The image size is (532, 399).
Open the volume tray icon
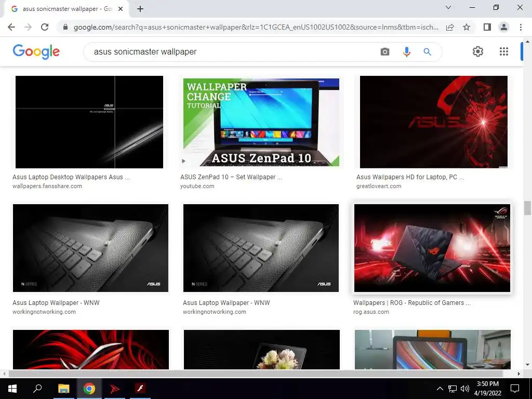[465, 389]
